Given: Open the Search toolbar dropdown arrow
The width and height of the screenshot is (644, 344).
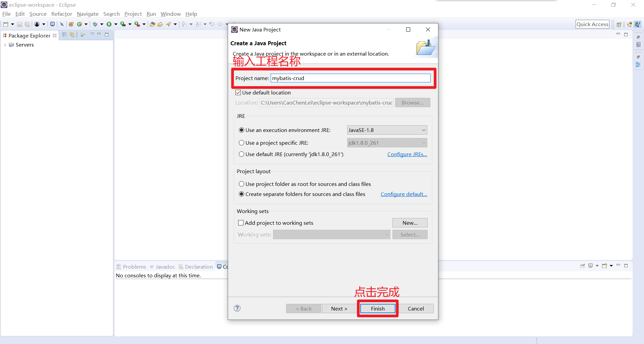Looking at the screenshot, I should 175,24.
